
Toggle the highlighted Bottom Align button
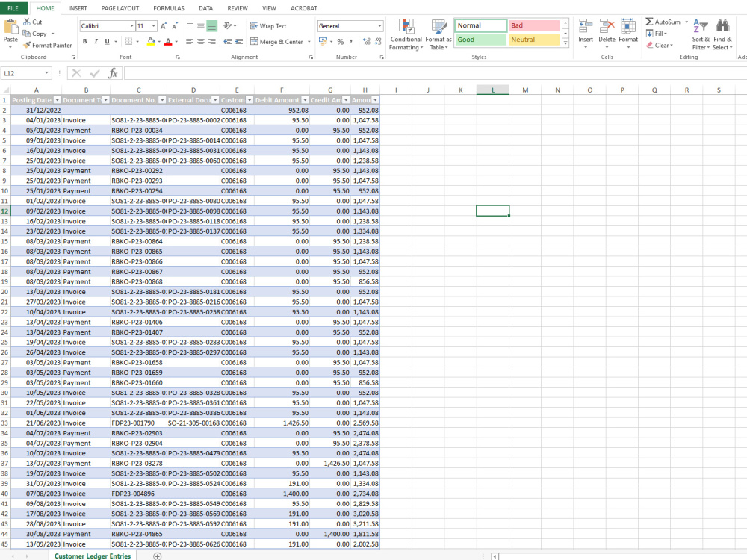pos(212,25)
